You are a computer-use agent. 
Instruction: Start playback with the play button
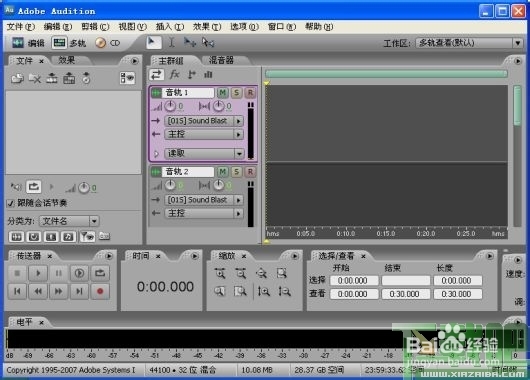(38, 273)
